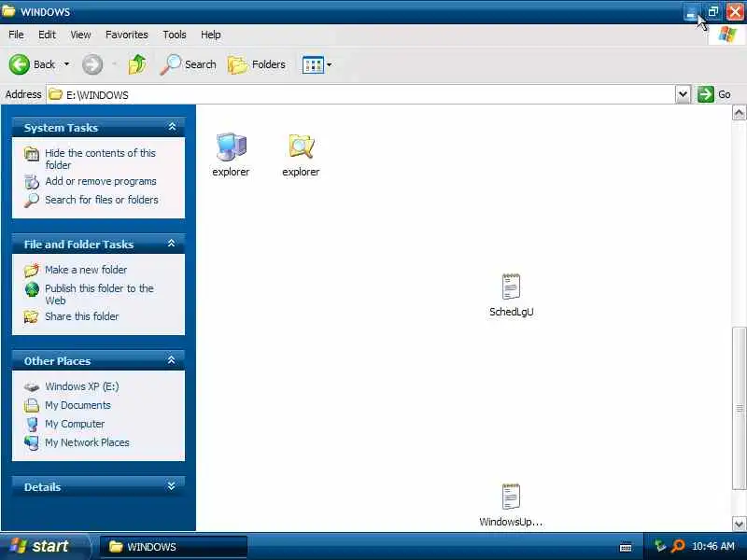Click the globe icon for Publish folder
Image resolution: width=747 pixels, height=560 pixels.
tap(32, 289)
